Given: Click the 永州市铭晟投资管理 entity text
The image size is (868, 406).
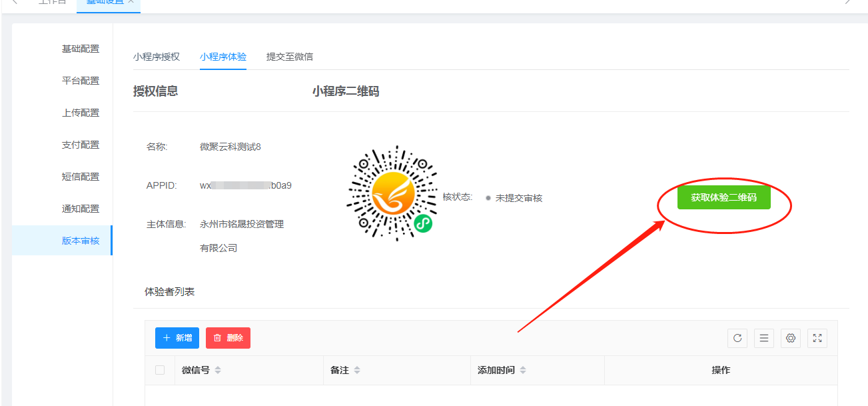Looking at the screenshot, I should (x=242, y=224).
